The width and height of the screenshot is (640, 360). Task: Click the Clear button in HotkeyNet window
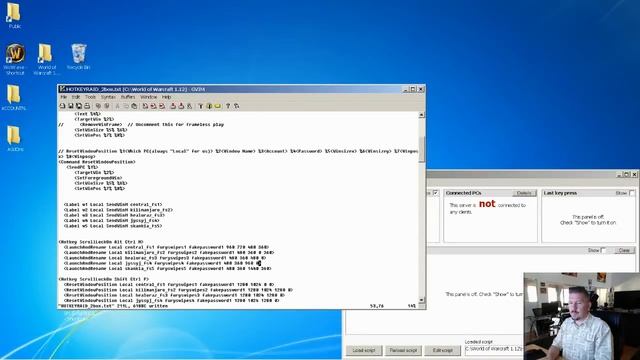pos(624,250)
